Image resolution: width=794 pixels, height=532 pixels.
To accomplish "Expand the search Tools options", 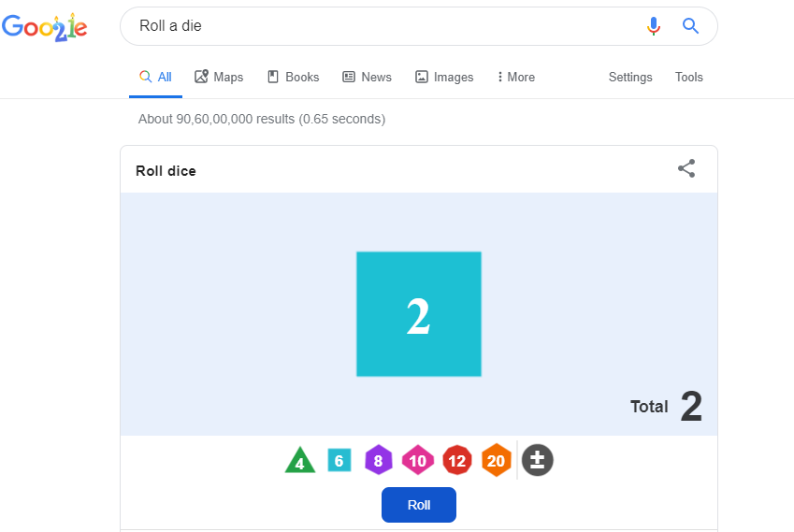I will [689, 78].
